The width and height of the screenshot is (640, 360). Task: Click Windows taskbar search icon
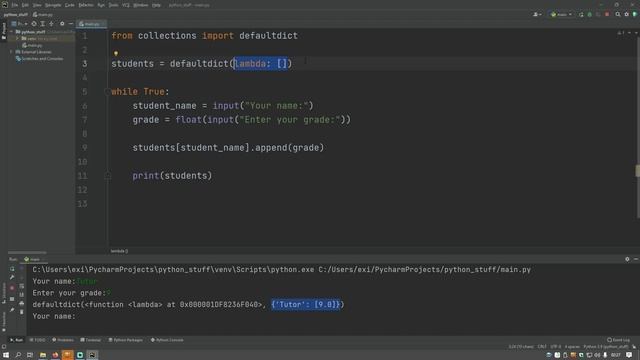[18, 355]
